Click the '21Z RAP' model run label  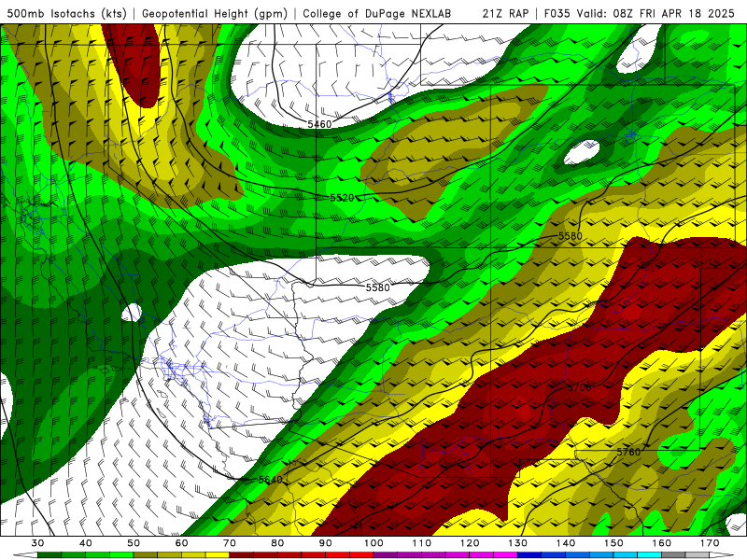pyautogui.click(x=505, y=14)
